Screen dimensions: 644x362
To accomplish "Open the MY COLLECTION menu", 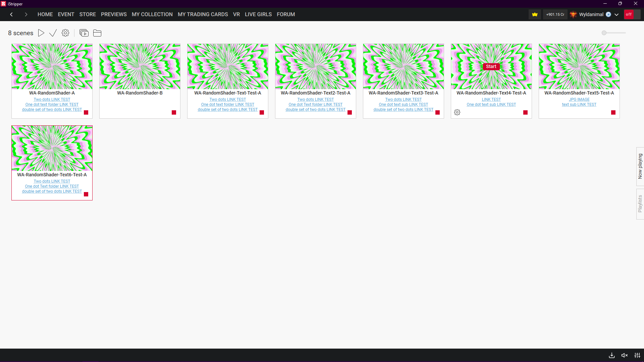I will tap(152, 14).
